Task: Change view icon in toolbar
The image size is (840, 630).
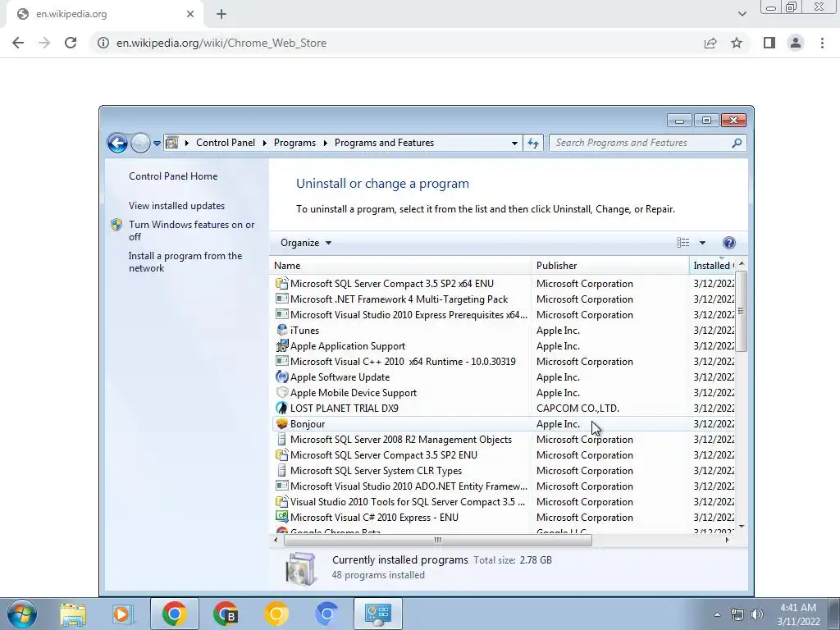Action: 683,243
